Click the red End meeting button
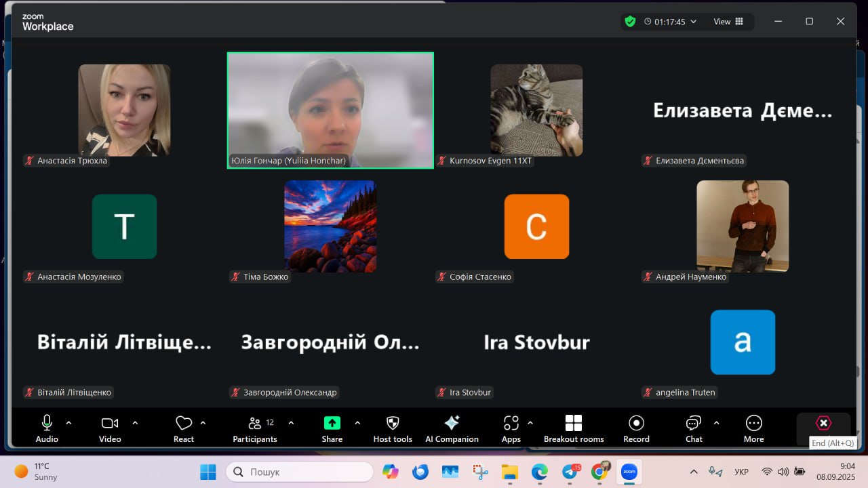 coord(823,423)
